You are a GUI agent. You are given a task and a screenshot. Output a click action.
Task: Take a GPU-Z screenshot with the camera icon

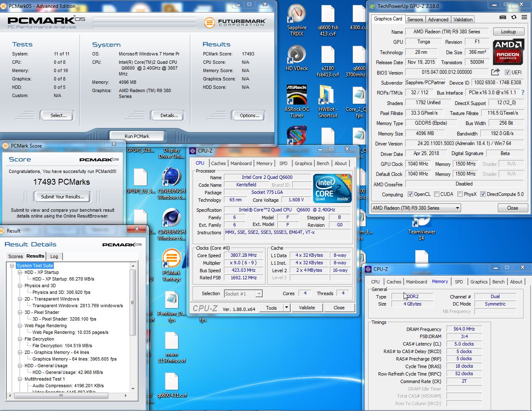[x=503, y=18]
